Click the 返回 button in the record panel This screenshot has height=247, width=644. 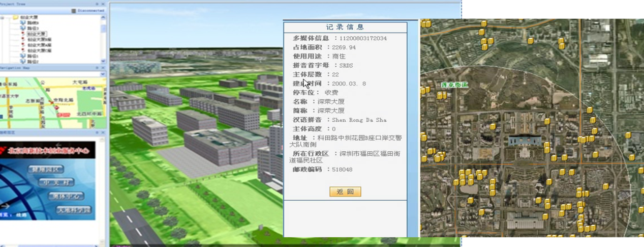(345, 191)
